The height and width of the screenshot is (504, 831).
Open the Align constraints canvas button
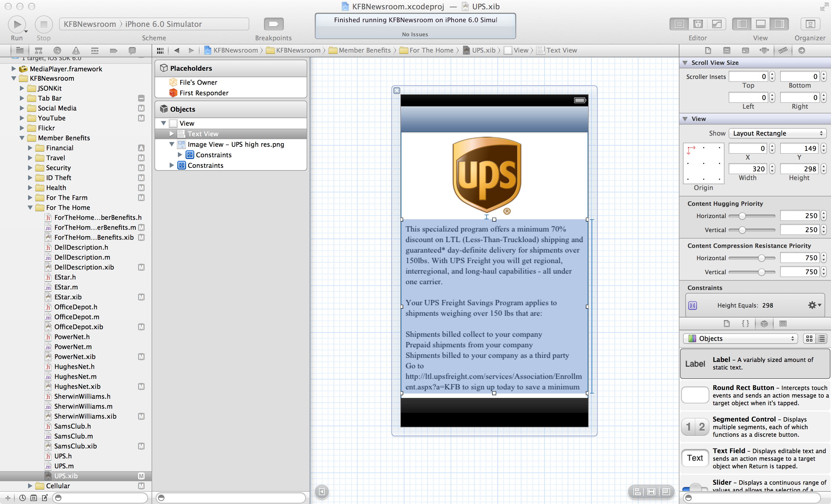coord(637,492)
